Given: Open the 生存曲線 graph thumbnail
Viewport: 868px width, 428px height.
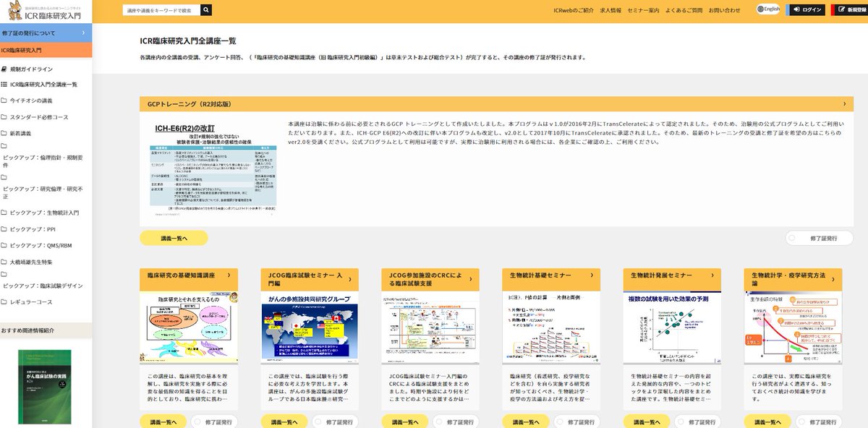Looking at the screenshot, I should click(x=792, y=328).
